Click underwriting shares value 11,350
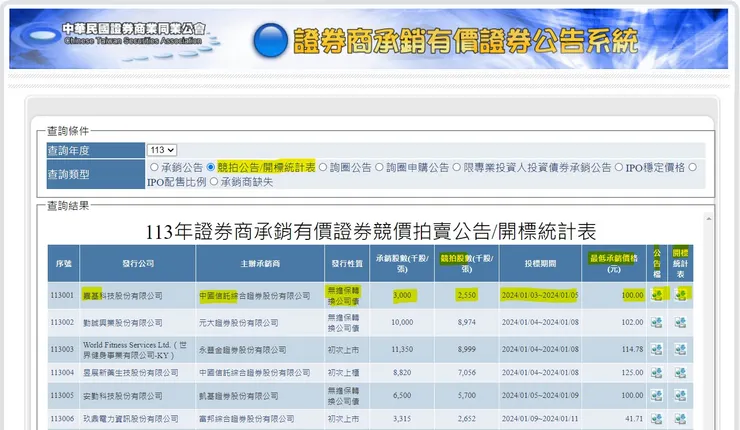Viewport: 740px width, 430px height. tap(402, 350)
